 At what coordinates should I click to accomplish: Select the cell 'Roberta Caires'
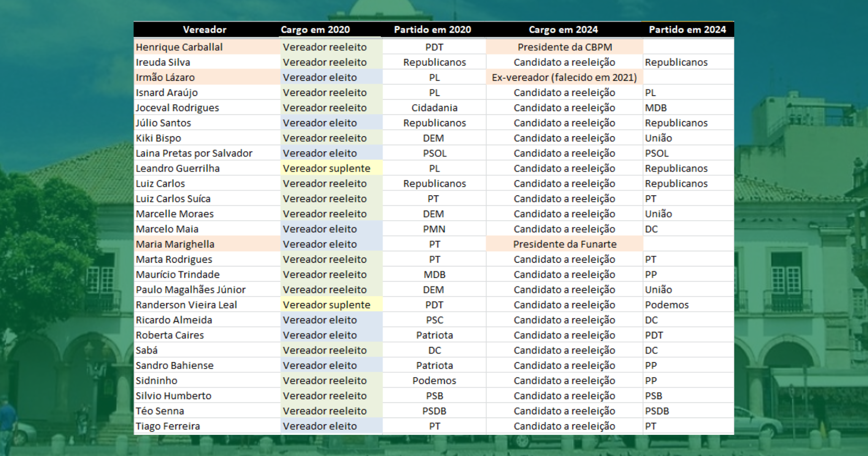pyautogui.click(x=207, y=336)
